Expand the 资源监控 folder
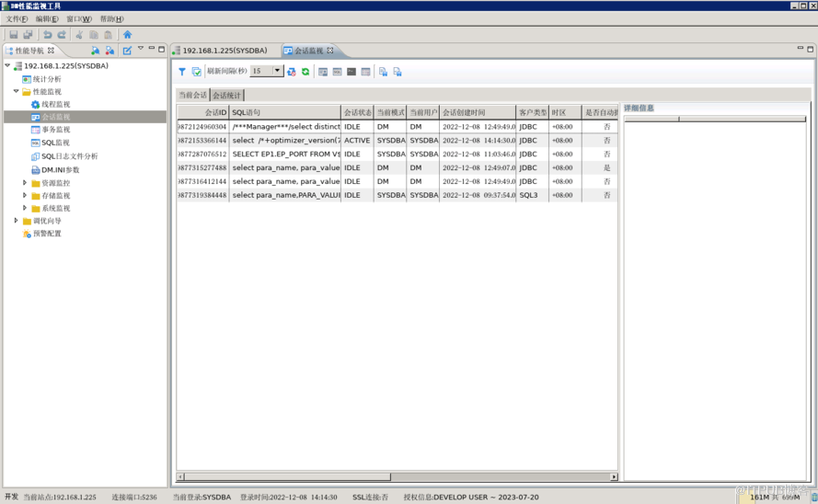 click(x=25, y=183)
